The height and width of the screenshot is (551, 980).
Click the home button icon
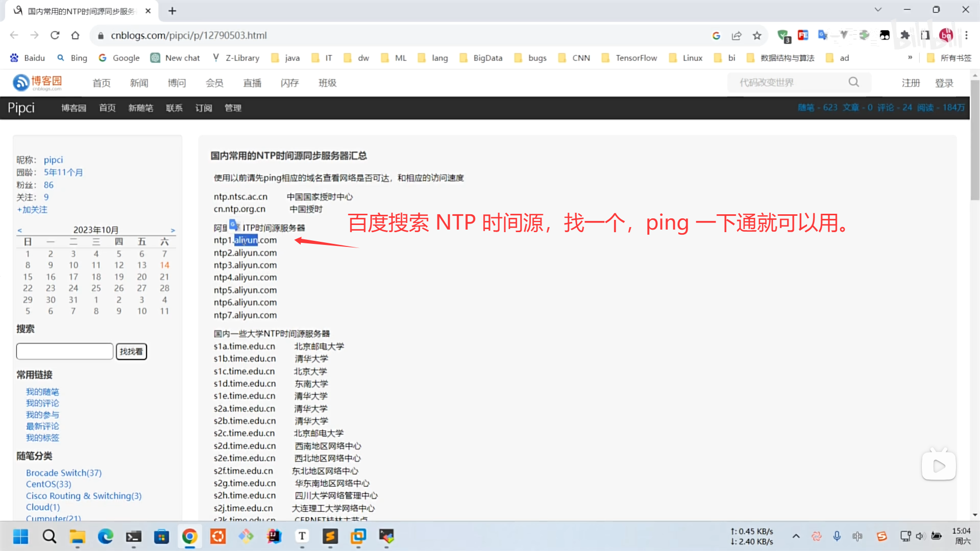76,35
